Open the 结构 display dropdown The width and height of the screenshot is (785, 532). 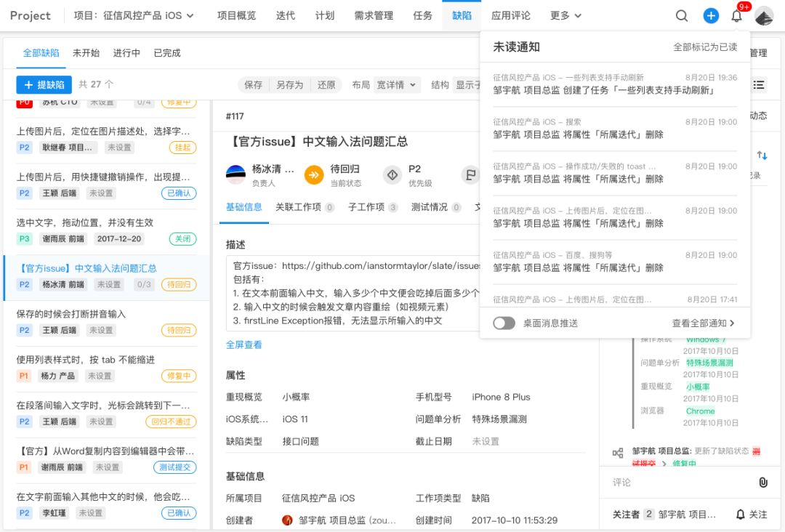tap(467, 85)
